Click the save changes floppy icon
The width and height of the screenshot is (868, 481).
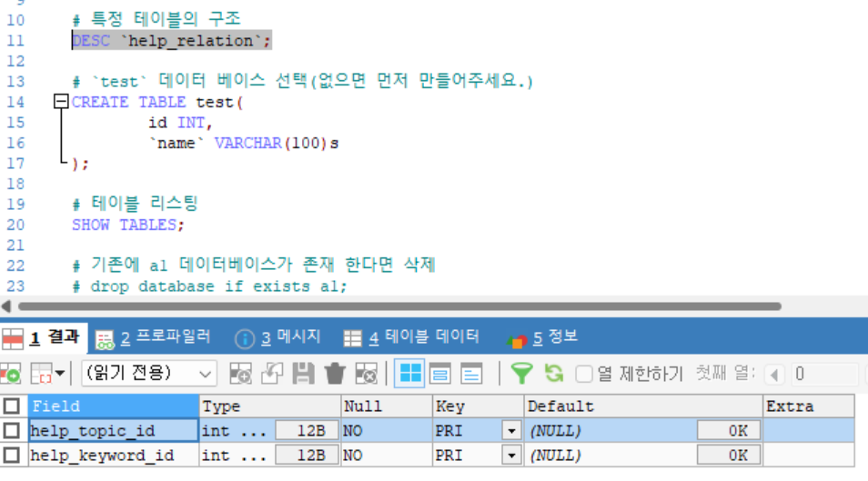(x=303, y=374)
